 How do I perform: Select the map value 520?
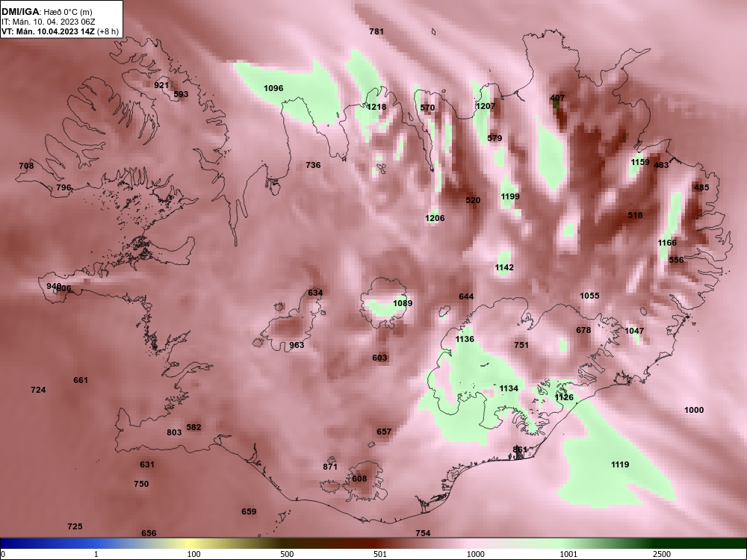[473, 200]
